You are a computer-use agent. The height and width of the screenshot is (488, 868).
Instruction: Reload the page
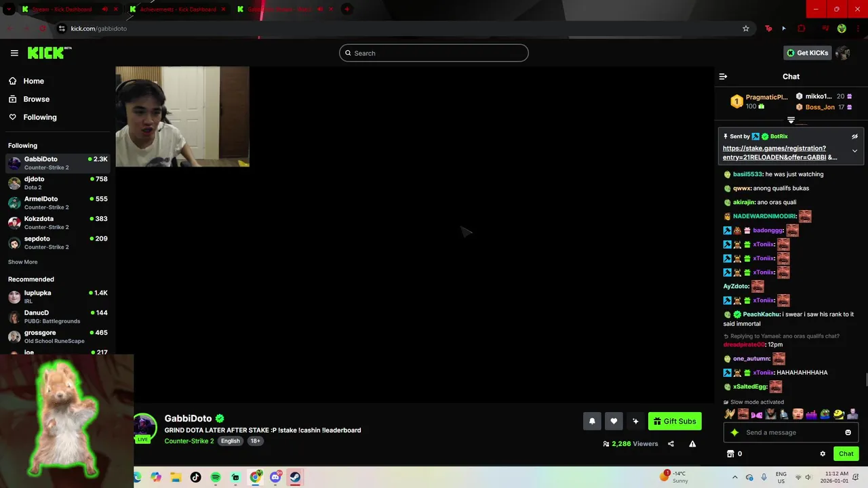(42, 28)
